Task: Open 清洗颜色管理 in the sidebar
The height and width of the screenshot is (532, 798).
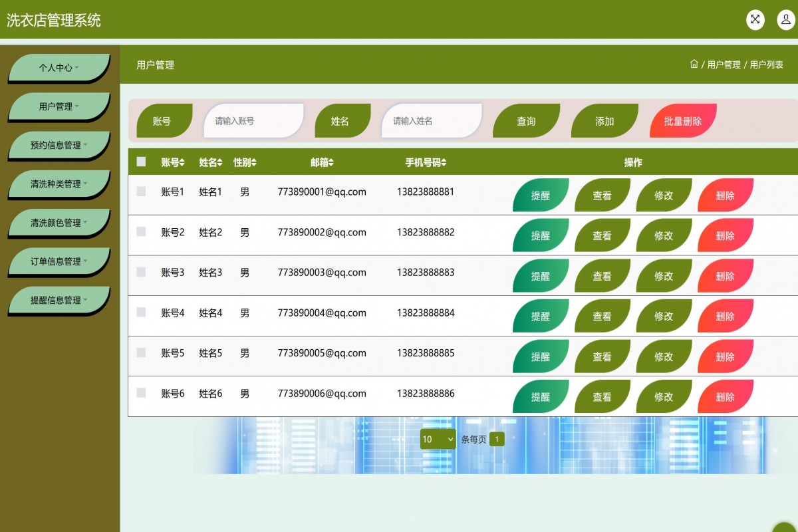Action: pyautogui.click(x=59, y=223)
